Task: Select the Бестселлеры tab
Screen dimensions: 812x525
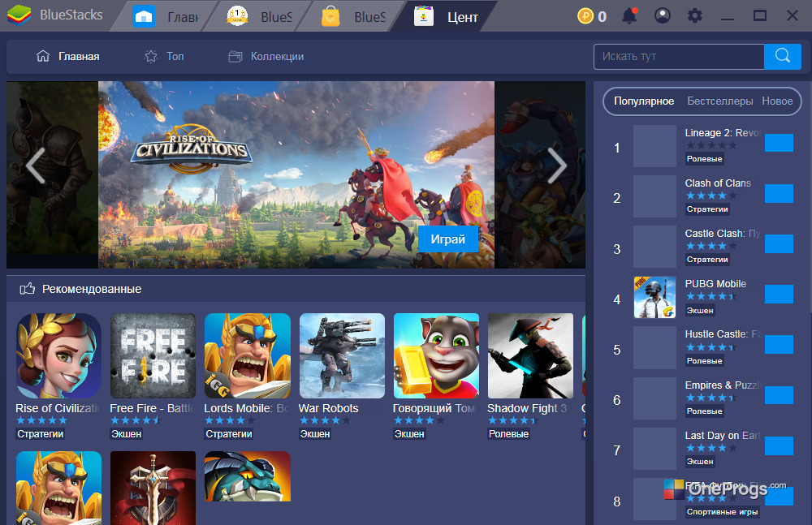Action: click(719, 101)
